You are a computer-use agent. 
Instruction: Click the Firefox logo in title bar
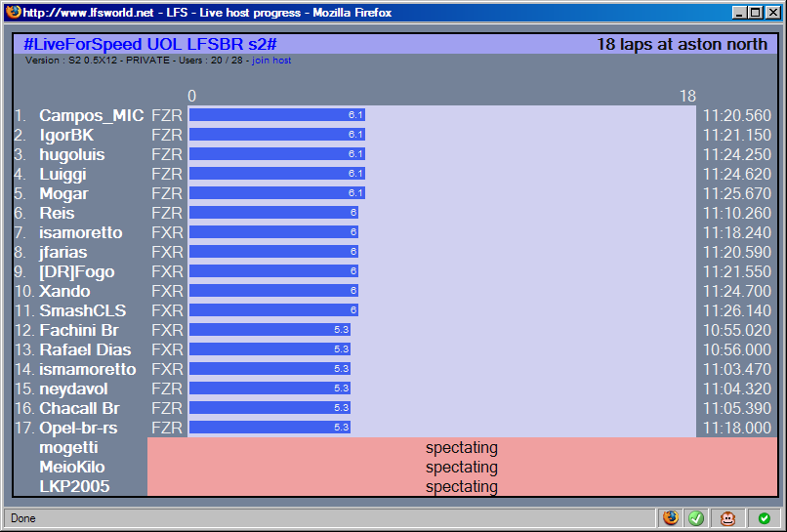coord(14,12)
